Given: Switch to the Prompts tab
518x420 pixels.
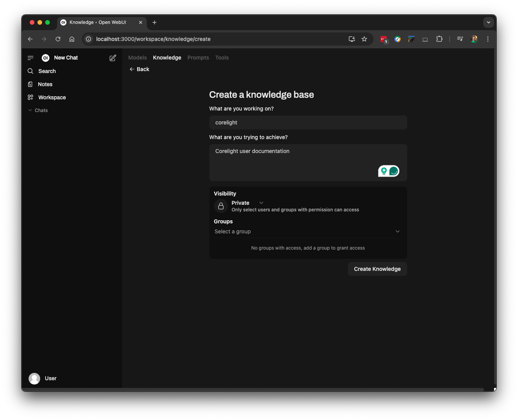Looking at the screenshot, I should [x=198, y=58].
